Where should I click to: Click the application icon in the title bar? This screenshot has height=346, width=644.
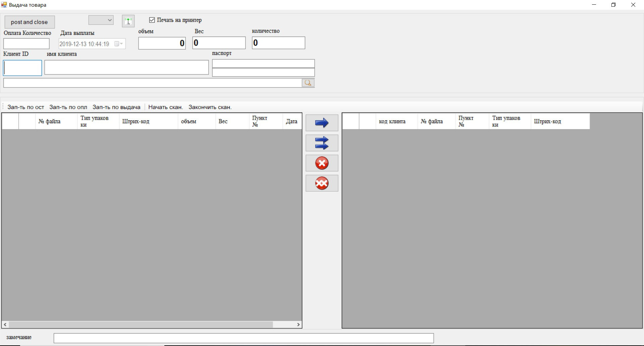point(4,5)
